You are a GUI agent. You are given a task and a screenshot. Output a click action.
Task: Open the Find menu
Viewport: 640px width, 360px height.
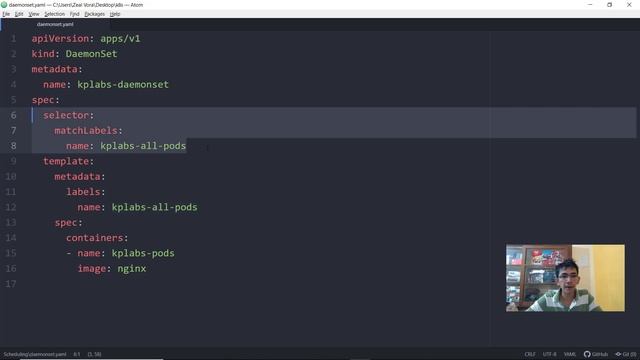[x=74, y=14]
